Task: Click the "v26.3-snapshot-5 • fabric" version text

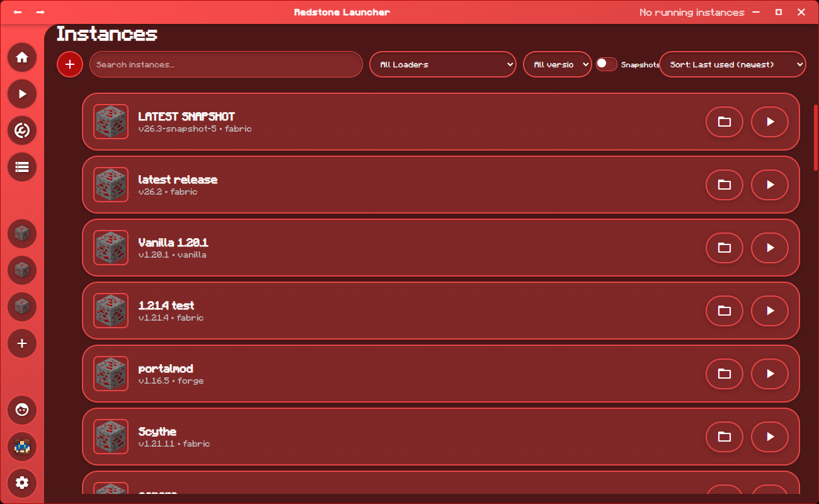Action: point(195,129)
